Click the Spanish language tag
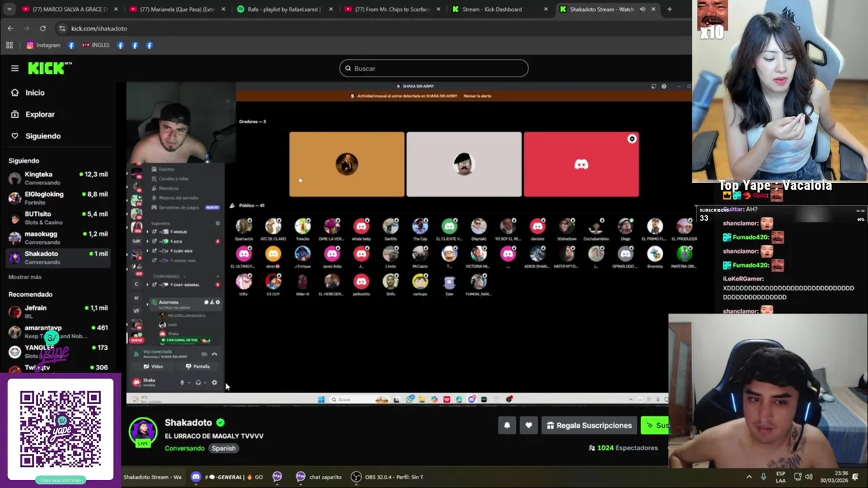Viewport: 868px width, 488px height. [x=223, y=448]
